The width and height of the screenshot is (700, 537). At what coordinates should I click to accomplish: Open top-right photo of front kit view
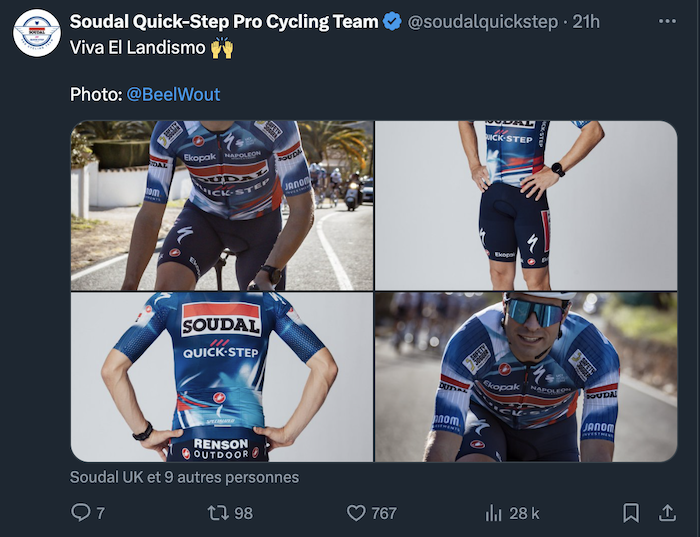[526, 205]
